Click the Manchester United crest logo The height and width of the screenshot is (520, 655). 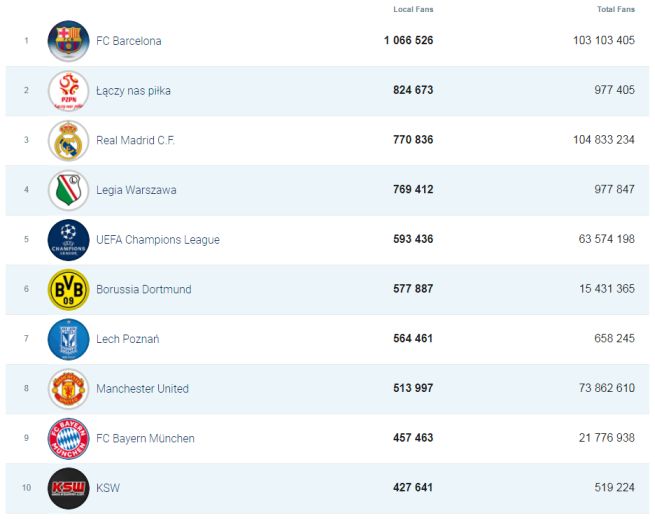(x=68, y=389)
